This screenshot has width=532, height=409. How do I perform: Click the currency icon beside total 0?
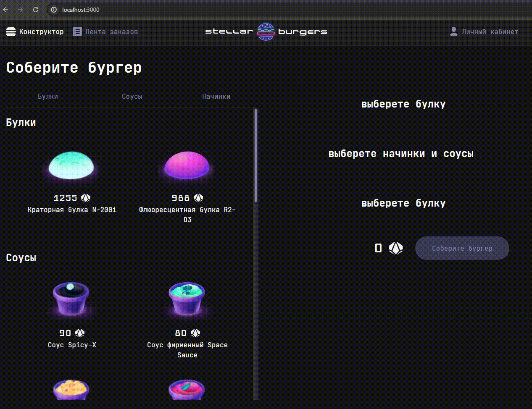click(395, 248)
